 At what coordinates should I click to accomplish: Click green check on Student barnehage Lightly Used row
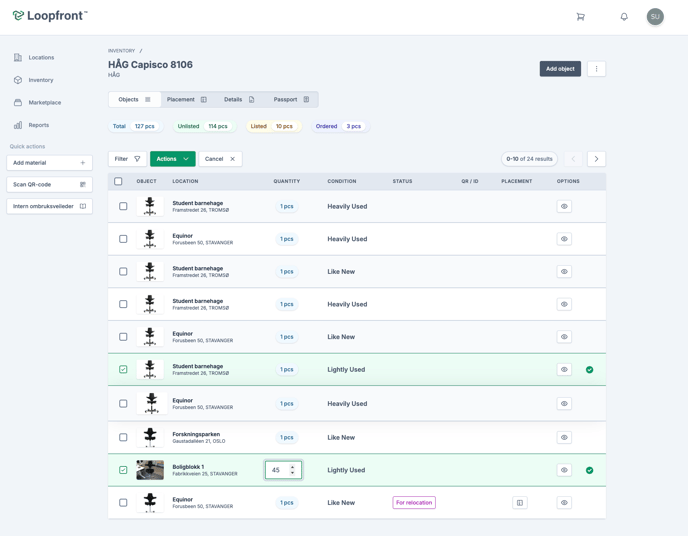click(x=589, y=370)
